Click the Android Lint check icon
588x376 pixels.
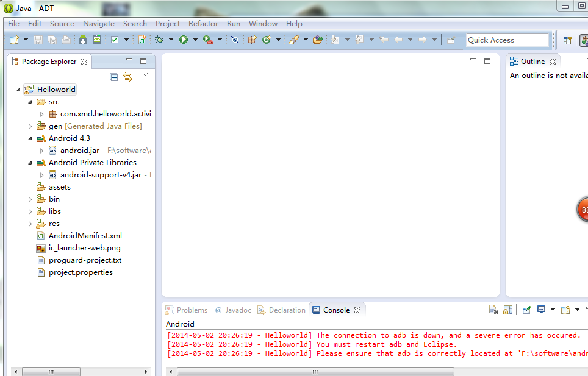115,40
